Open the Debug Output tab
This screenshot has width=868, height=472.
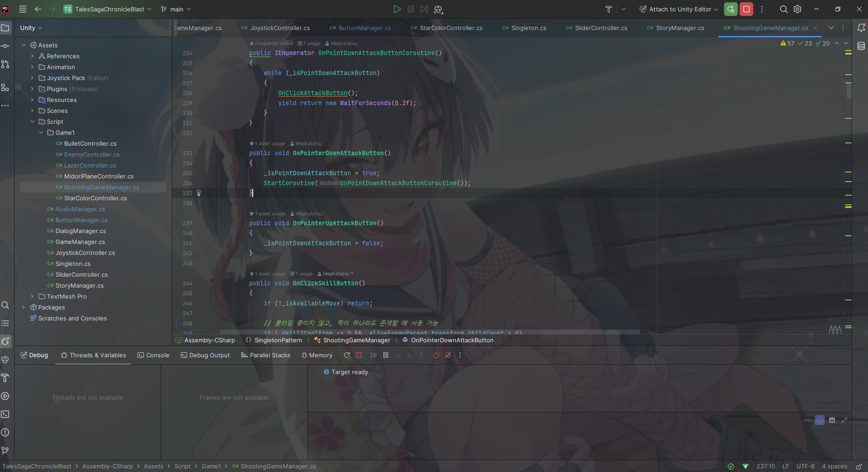205,355
